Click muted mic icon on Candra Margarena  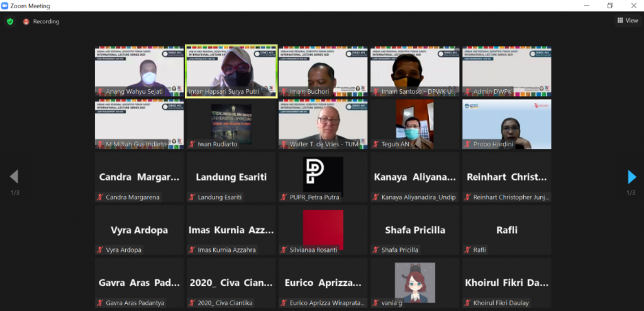(x=99, y=197)
